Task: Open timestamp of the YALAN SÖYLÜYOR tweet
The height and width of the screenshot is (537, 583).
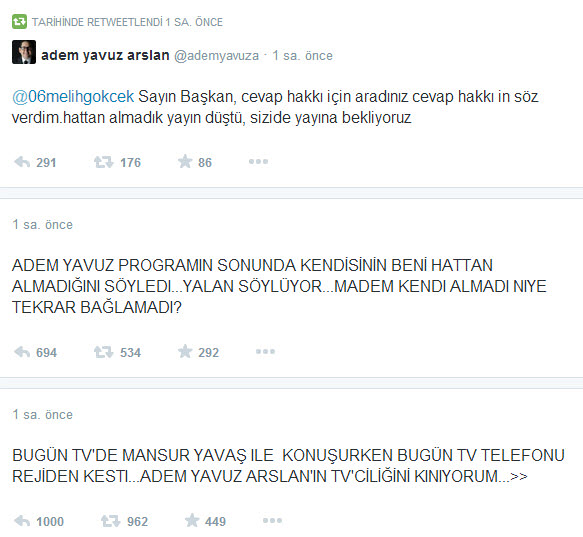Action: 42,225
